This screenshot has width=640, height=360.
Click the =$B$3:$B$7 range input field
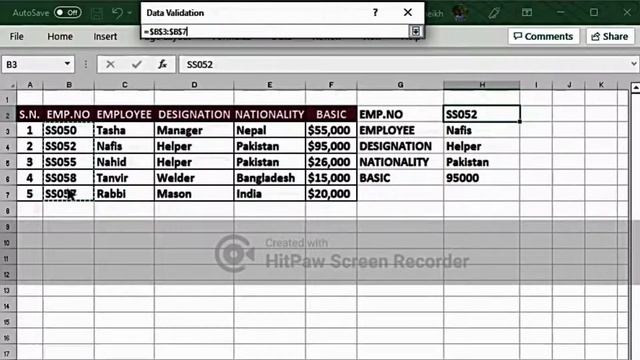[x=275, y=31]
